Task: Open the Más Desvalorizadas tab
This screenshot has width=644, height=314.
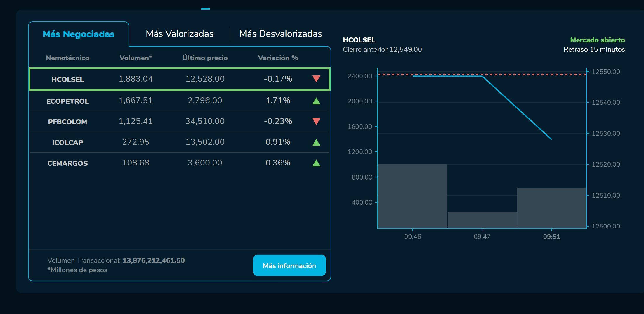Action: pos(280,34)
